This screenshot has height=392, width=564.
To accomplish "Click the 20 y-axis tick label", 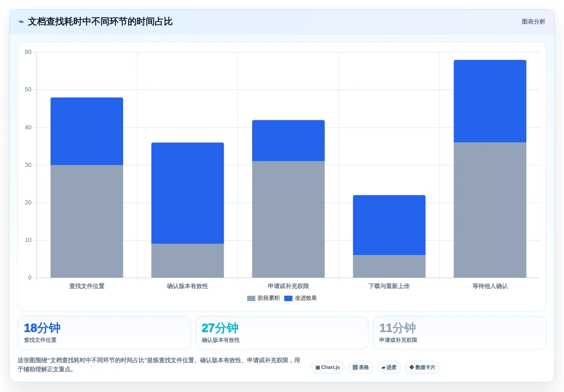I will (x=28, y=203).
